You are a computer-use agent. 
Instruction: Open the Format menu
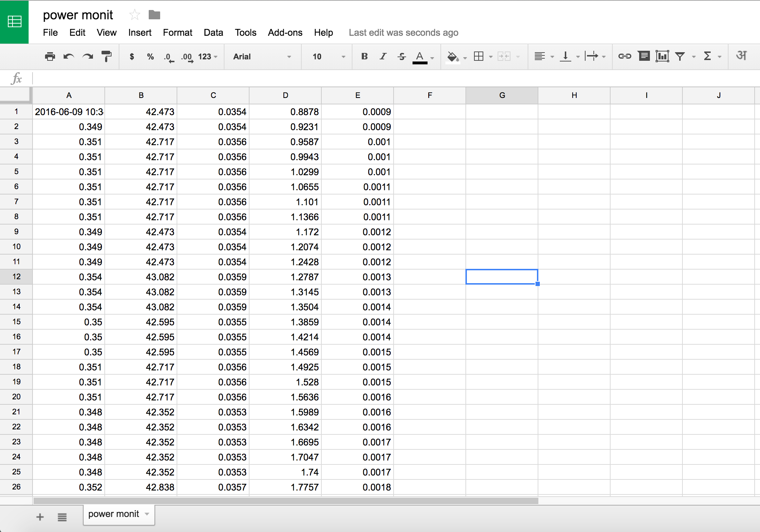[x=177, y=33]
